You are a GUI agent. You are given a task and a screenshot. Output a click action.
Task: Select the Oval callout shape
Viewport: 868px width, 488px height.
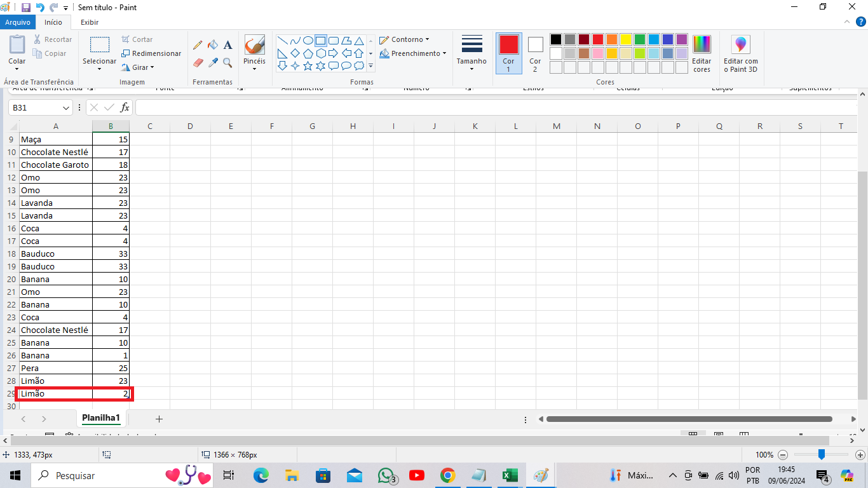(x=346, y=65)
